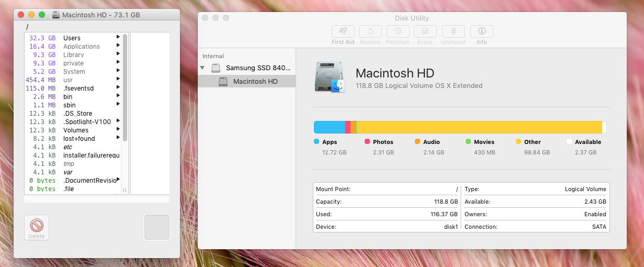Select the lost+found row
This screenshot has height=267, width=644.
[73, 138]
